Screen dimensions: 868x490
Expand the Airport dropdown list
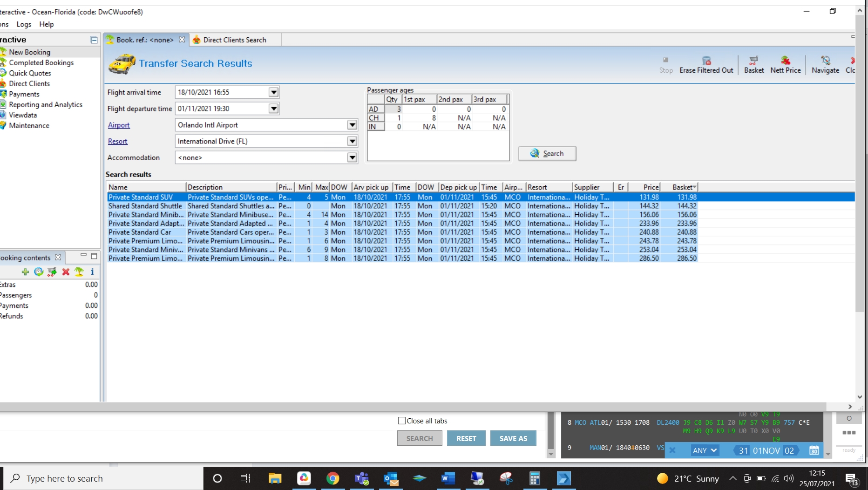pos(353,125)
